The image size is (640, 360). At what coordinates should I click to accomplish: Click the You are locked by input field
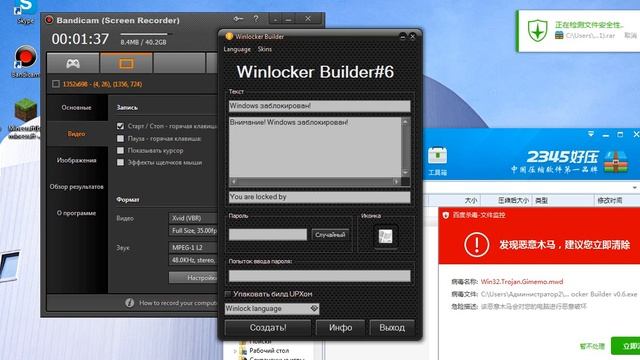coord(320,197)
